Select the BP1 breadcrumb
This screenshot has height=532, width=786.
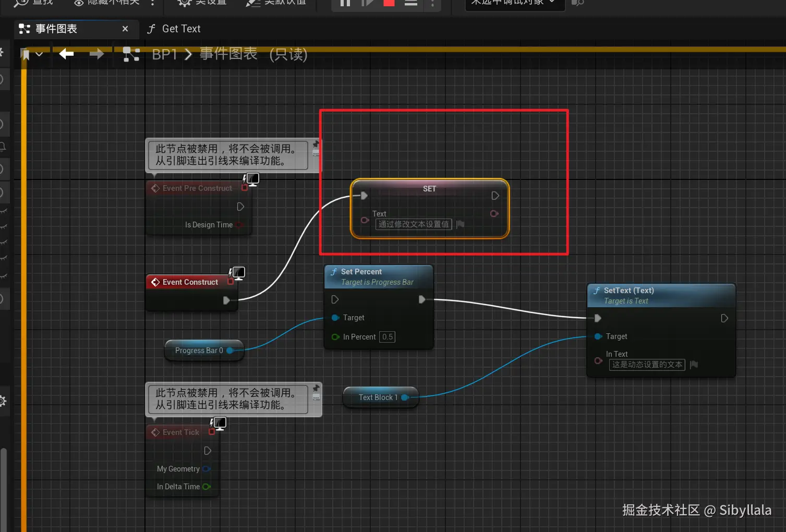coord(165,54)
